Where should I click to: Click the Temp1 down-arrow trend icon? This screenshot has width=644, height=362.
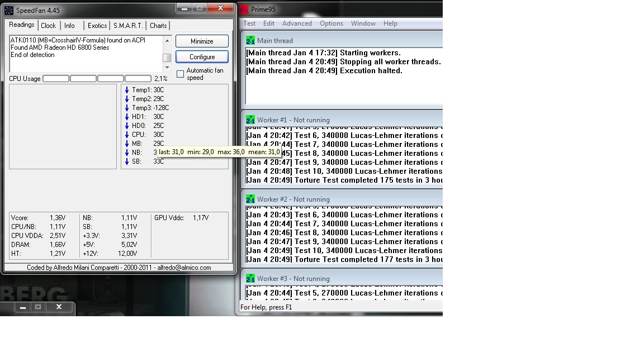pyautogui.click(x=127, y=90)
